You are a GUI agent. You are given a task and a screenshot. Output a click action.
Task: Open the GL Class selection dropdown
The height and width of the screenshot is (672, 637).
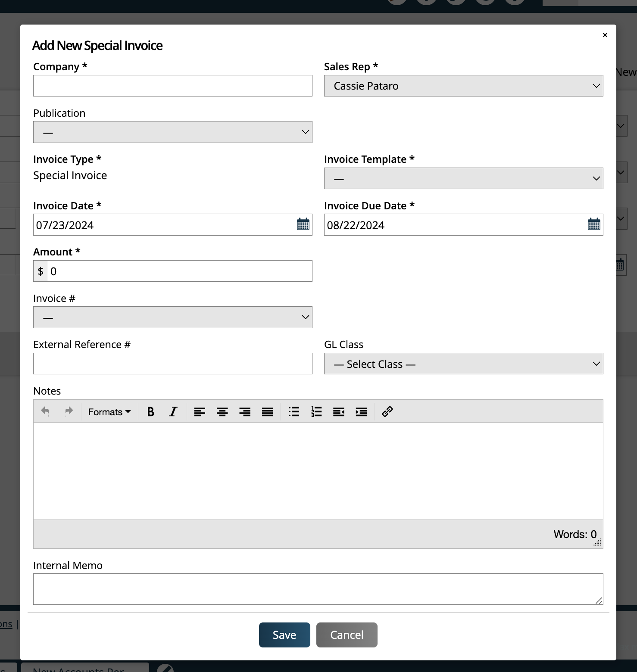click(463, 364)
